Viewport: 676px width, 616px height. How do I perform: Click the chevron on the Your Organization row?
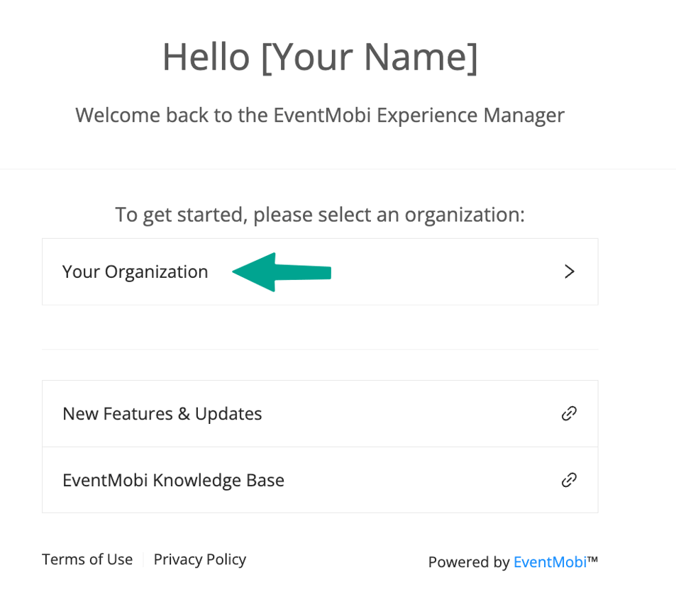click(x=568, y=271)
